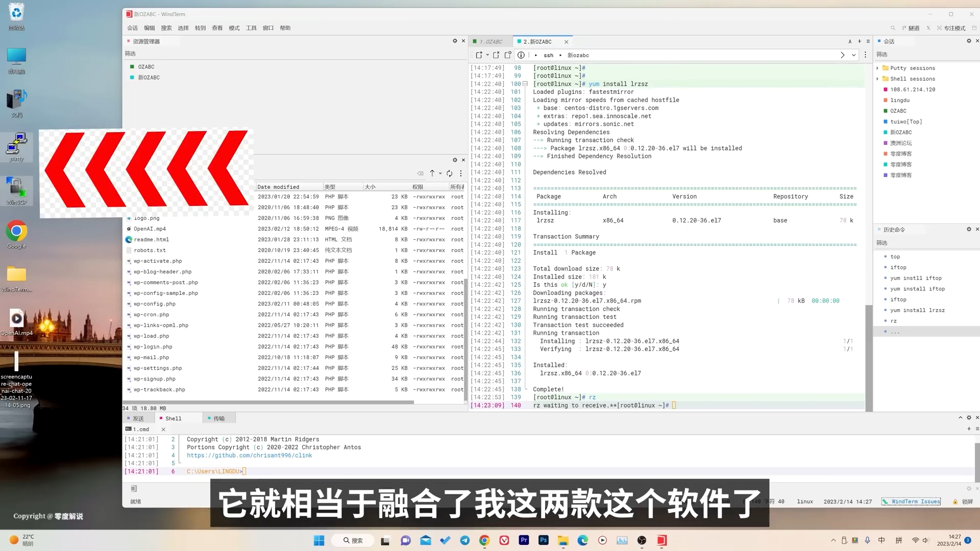This screenshot has width=980, height=551.
Task: Open the dropdown chevron beside the ssh address bar
Action: coord(852,55)
